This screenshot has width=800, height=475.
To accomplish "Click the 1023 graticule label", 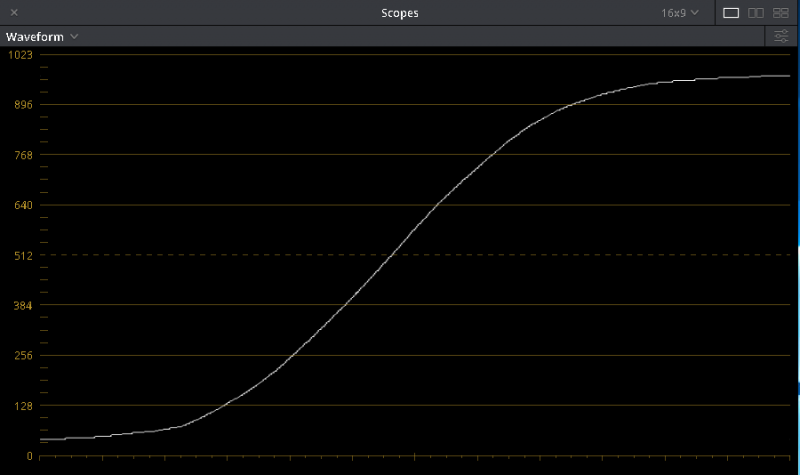I will tap(20, 54).
